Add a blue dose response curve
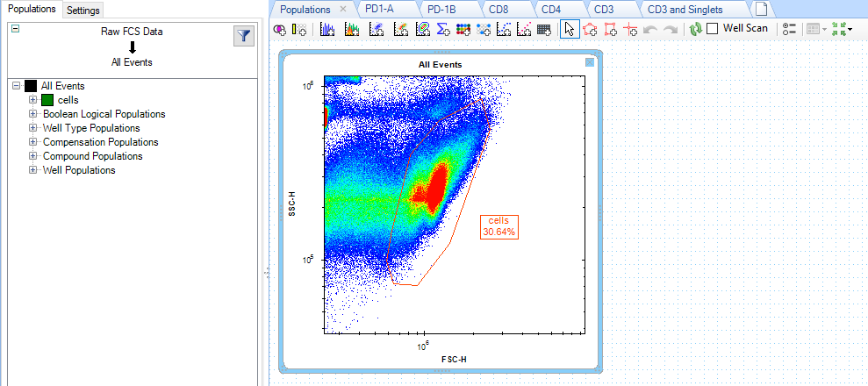Image resolution: width=868 pixels, height=386 pixels. tap(505, 29)
